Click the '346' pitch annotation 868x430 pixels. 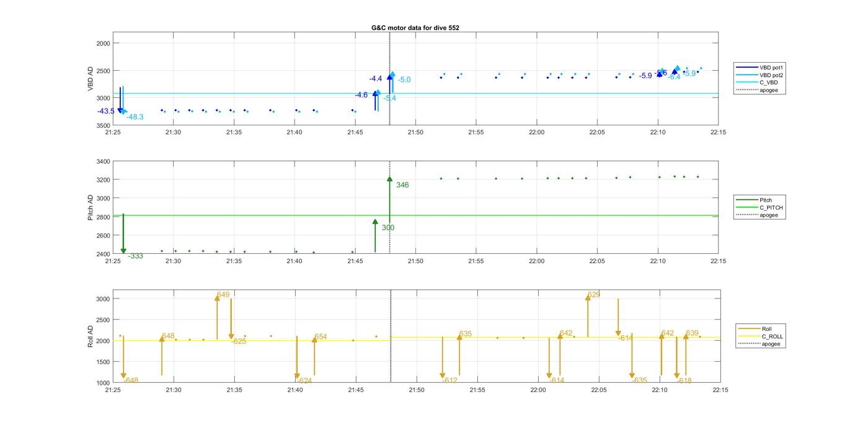coord(402,185)
